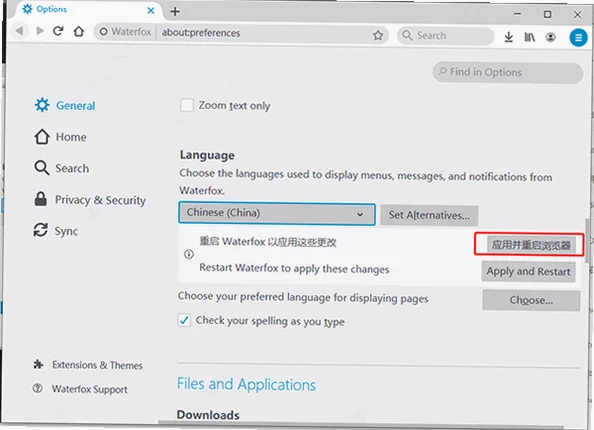Image resolution: width=594 pixels, height=430 pixels.
Task: Click the vertical scrollbar thumb
Action: pos(588,241)
